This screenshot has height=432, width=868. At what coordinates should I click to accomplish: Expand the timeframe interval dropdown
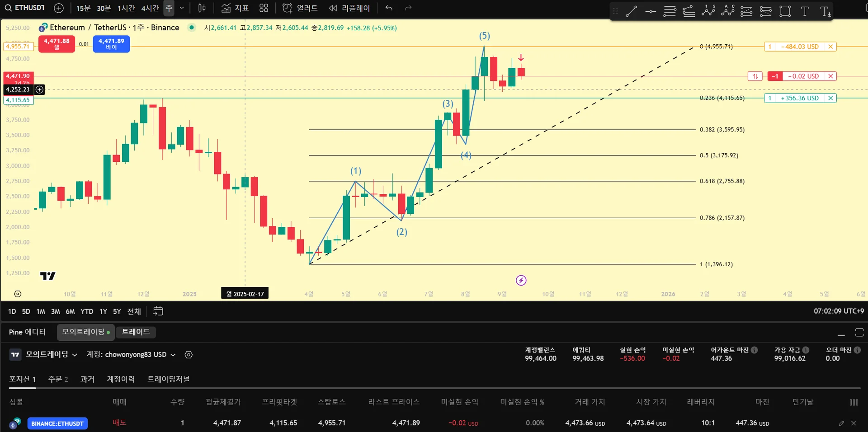pos(182,8)
